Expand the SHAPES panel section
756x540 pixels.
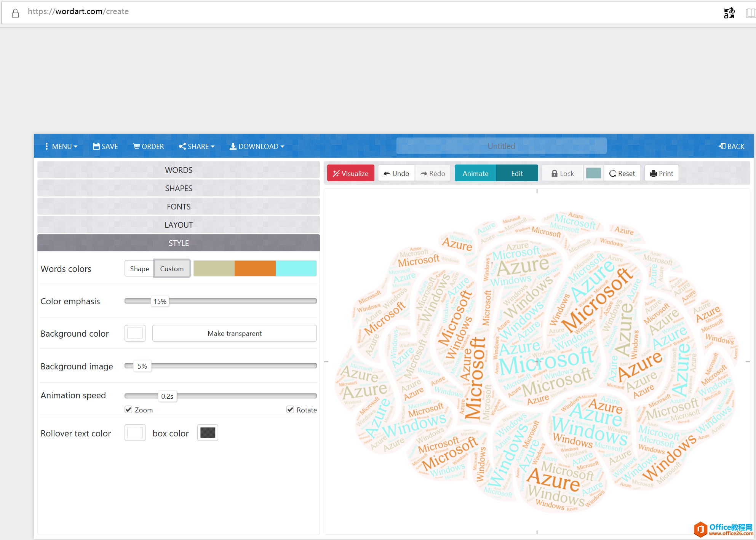[178, 188]
